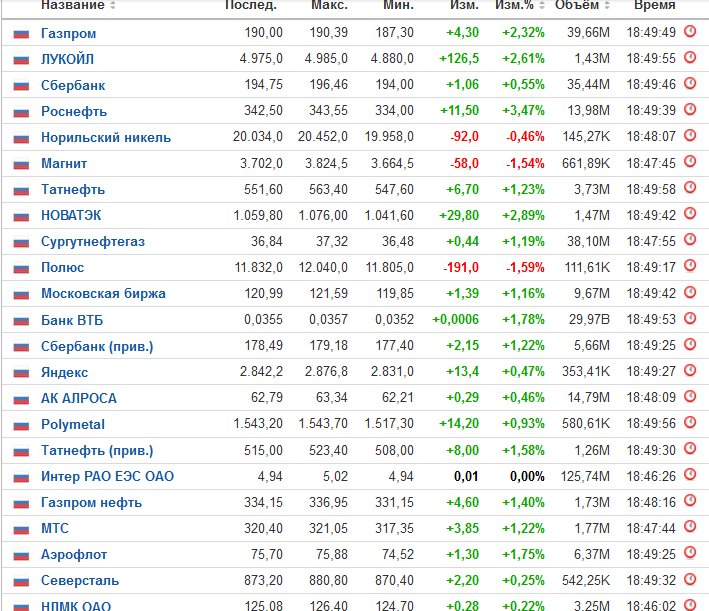Open the Яндекс stock link
The height and width of the screenshot is (611, 709).
tap(64, 372)
